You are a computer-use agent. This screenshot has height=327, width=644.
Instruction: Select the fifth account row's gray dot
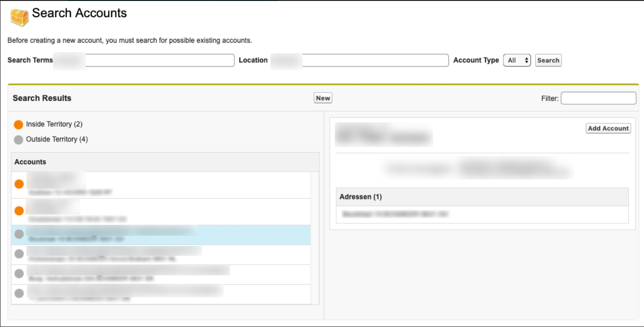click(19, 274)
